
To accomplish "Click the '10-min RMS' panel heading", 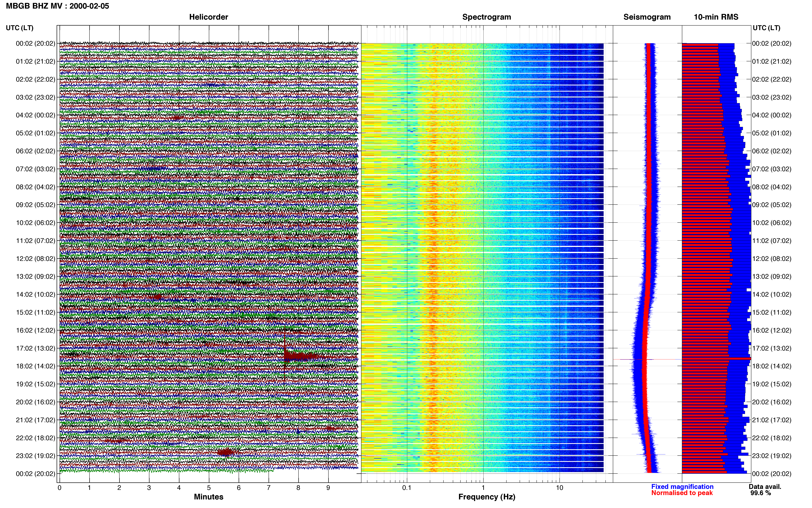I will [x=716, y=17].
